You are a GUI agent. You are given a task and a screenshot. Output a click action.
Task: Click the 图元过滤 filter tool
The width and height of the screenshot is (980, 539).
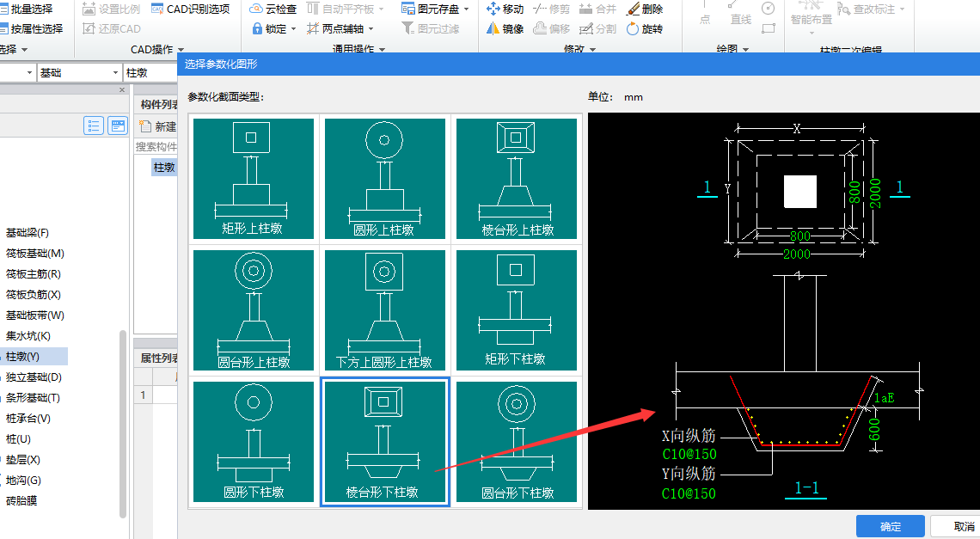[x=431, y=28]
